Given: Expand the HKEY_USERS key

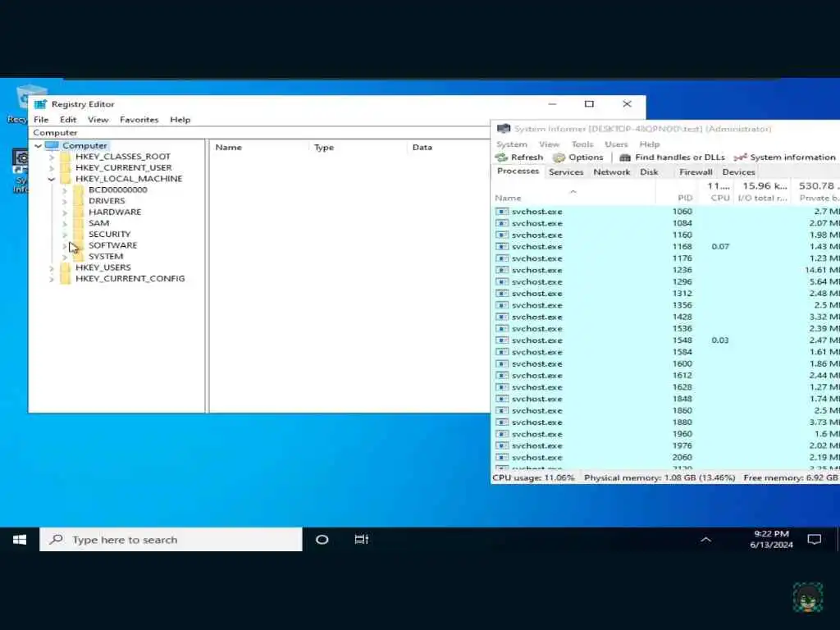Looking at the screenshot, I should (52, 268).
